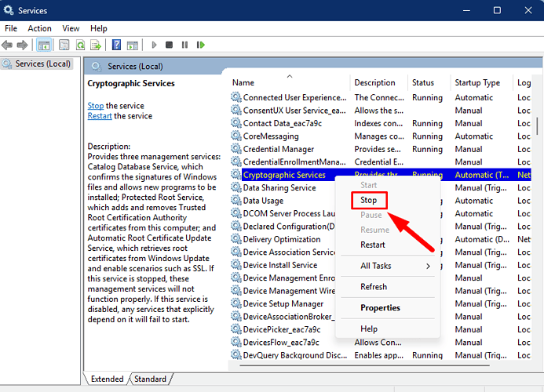Expand the All Tasks submenu
Viewport: 544px width, 392px height.
coord(388,266)
